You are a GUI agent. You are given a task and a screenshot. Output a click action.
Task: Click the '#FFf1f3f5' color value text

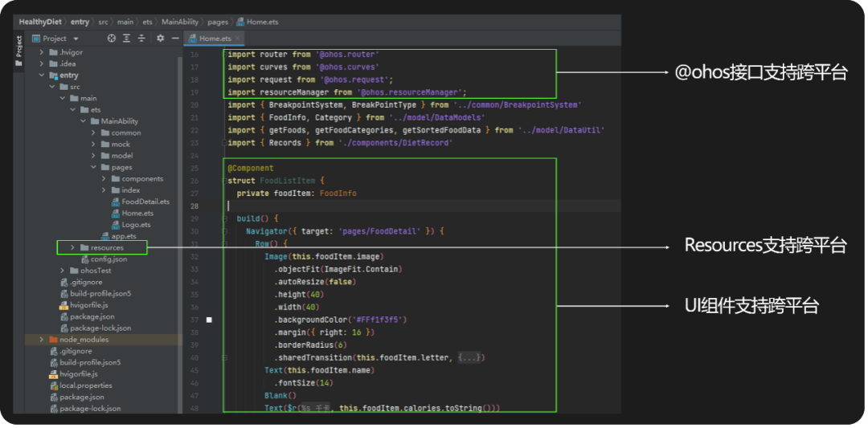pyautogui.click(x=379, y=320)
